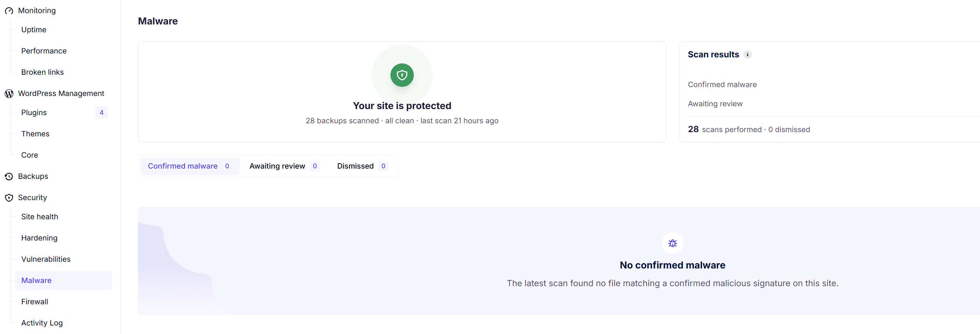Viewport: 980px width, 334px height.
Task: Click the green shield protected icon
Action: pos(402,75)
